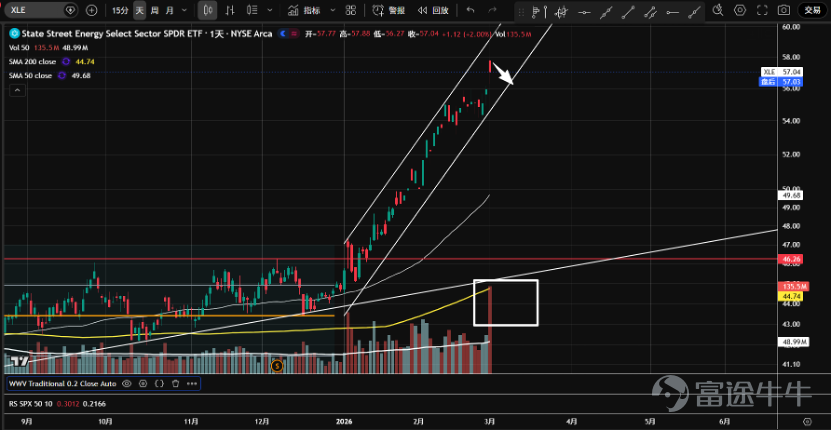This screenshot has width=832, height=430.
Task: Toggle fullscreen mode icon
Action: point(762,10)
